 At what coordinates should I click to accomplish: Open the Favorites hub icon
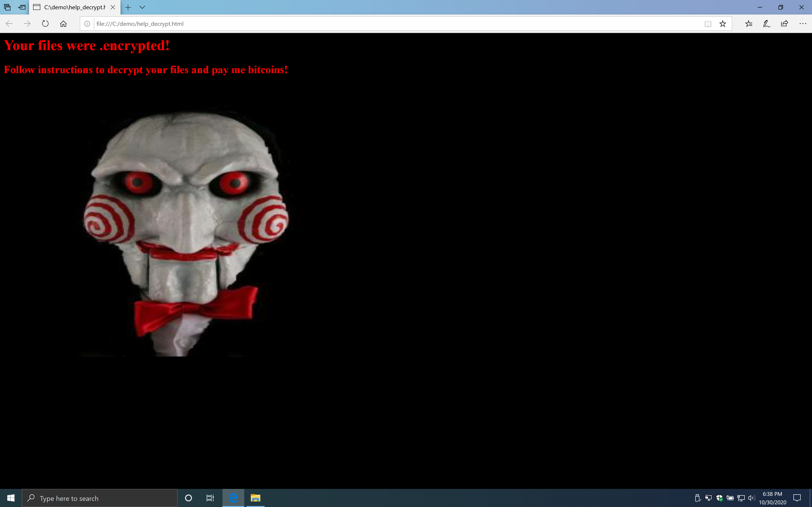coord(749,24)
